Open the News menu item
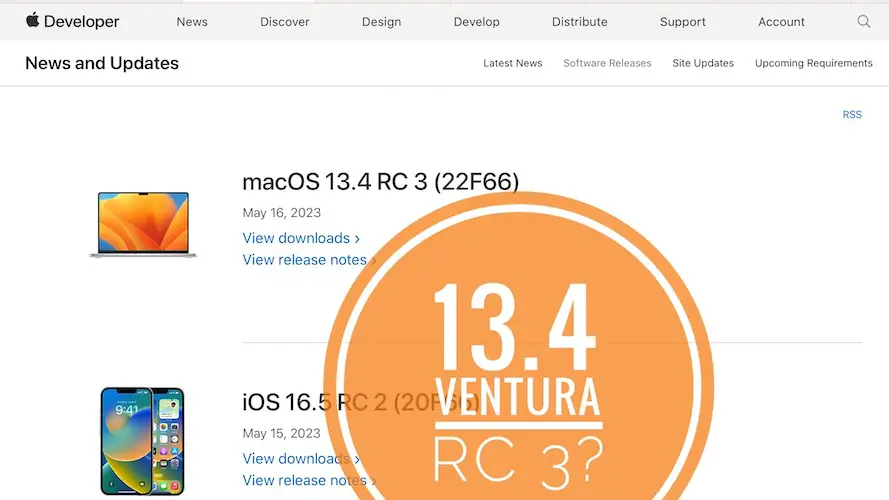 pyautogui.click(x=193, y=22)
